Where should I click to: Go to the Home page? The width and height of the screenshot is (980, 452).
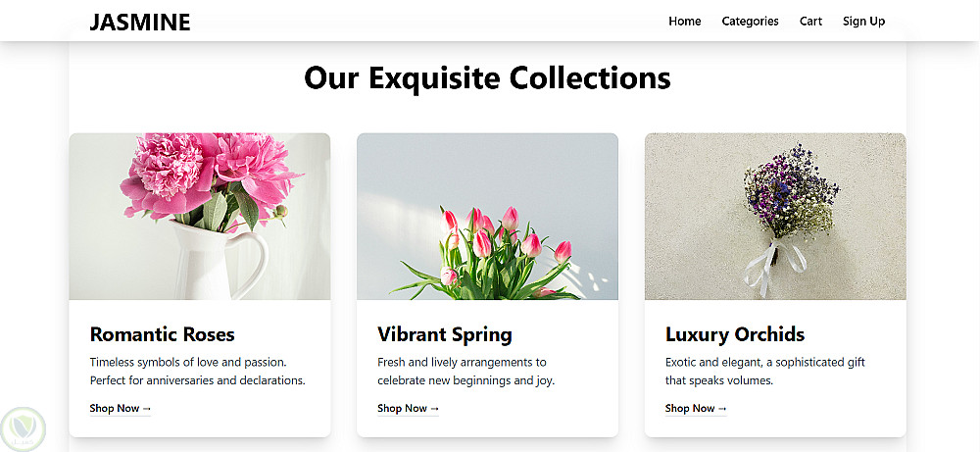point(685,22)
